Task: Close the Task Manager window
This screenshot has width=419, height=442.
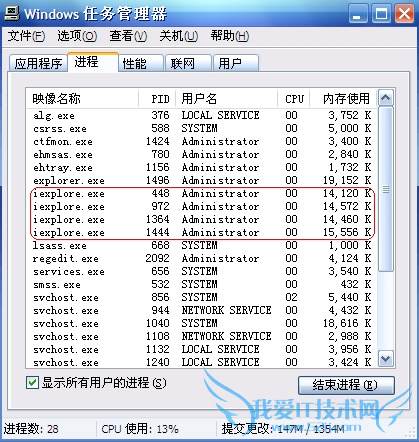Action: 404,14
